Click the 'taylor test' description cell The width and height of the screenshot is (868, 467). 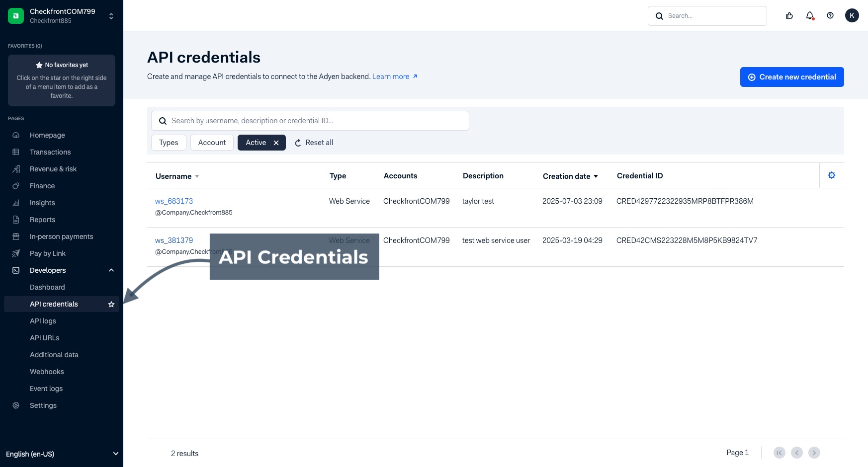478,201
